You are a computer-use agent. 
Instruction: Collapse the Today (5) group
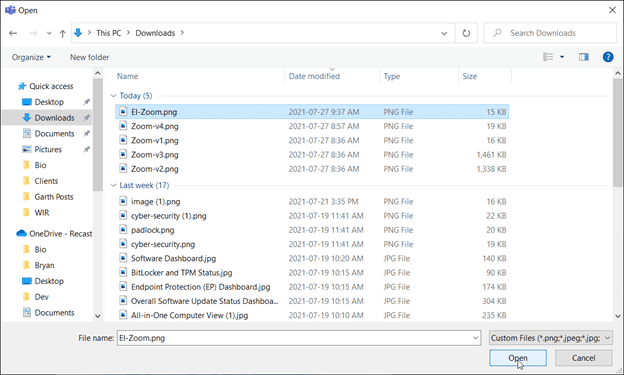[x=113, y=96]
